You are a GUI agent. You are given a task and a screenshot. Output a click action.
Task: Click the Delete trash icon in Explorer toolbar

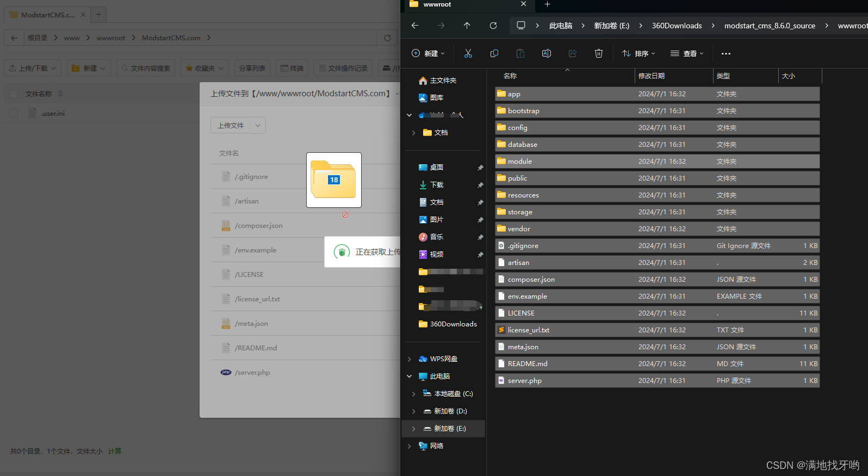pyautogui.click(x=599, y=53)
